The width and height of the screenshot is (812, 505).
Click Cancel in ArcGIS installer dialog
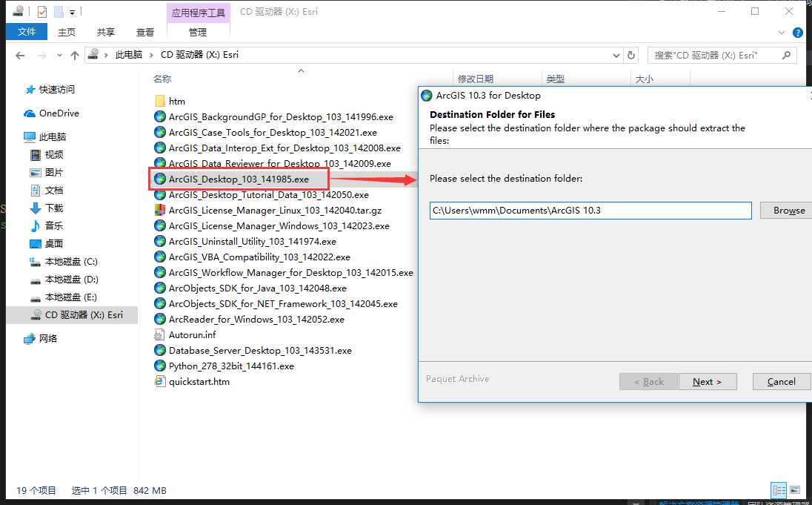point(782,382)
